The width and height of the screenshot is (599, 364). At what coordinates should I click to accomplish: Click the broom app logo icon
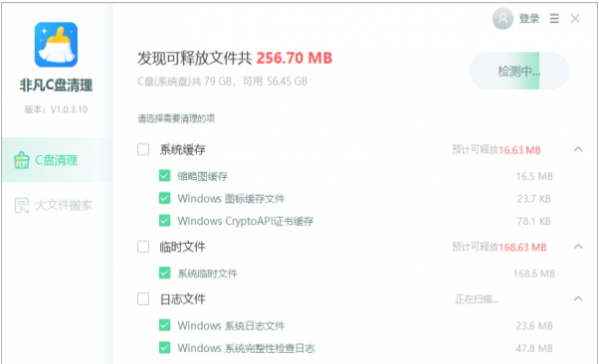point(56,45)
